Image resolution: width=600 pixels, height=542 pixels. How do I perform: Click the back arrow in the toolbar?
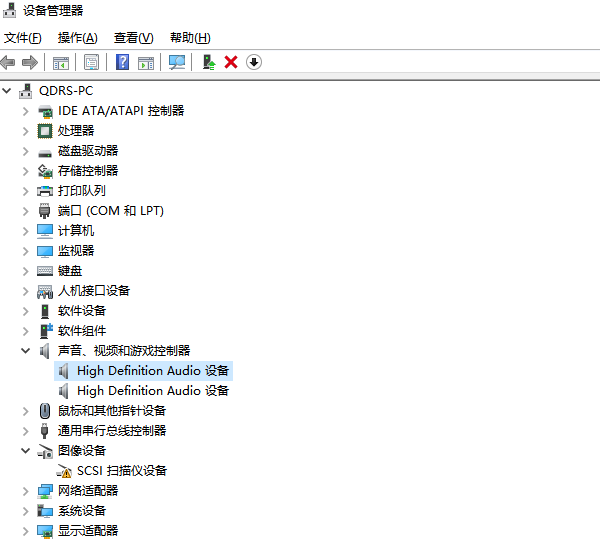tap(9, 62)
